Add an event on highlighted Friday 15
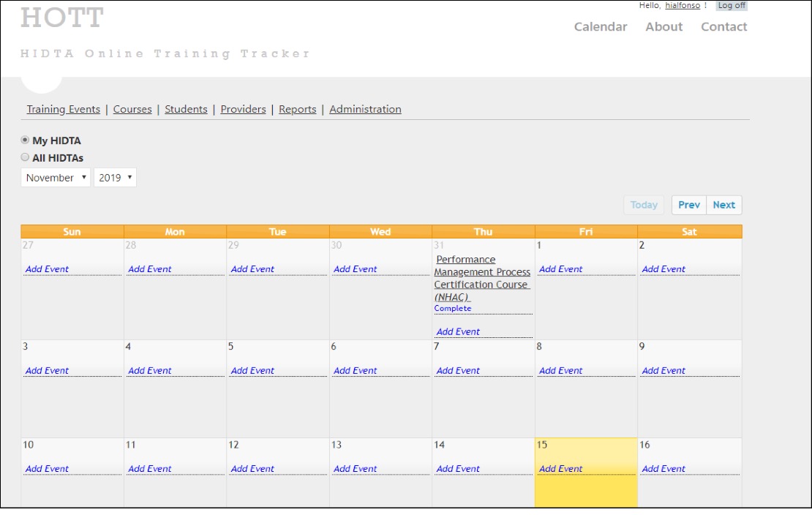 pyautogui.click(x=560, y=469)
